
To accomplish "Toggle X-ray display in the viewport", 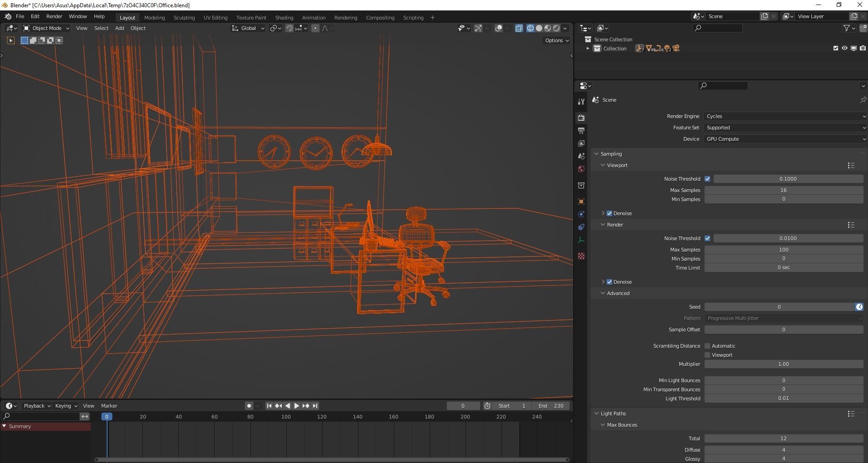I will coord(519,28).
